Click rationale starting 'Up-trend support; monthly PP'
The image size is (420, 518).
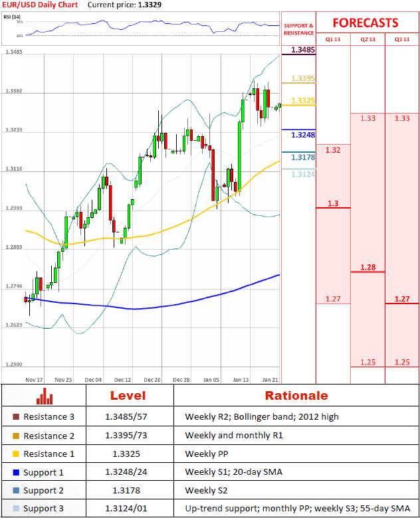click(298, 509)
